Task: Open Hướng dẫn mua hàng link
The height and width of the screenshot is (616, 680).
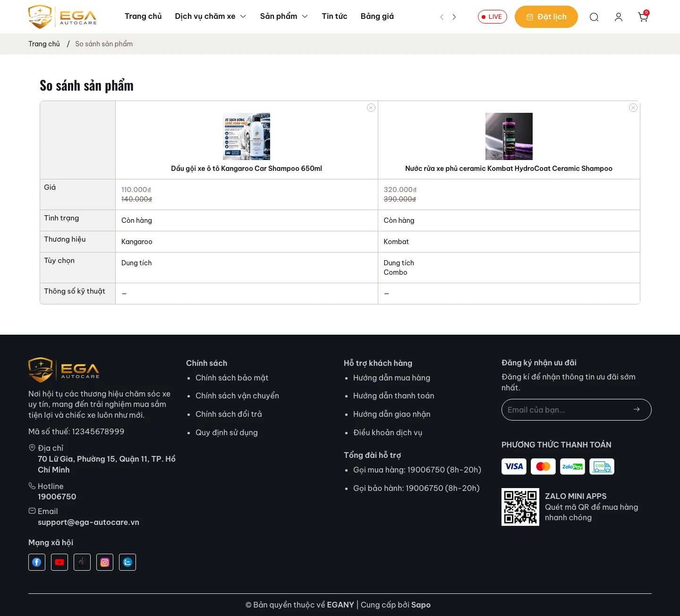Action: (391, 378)
